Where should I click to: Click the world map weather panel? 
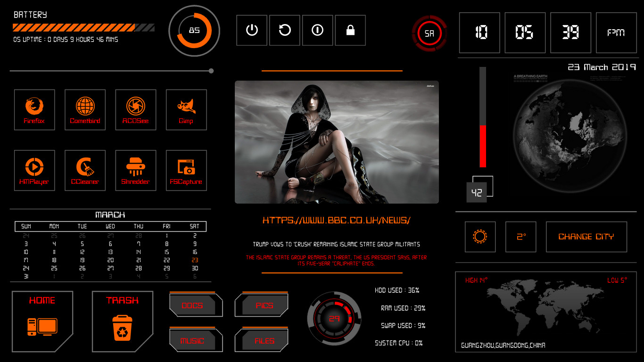tap(546, 312)
